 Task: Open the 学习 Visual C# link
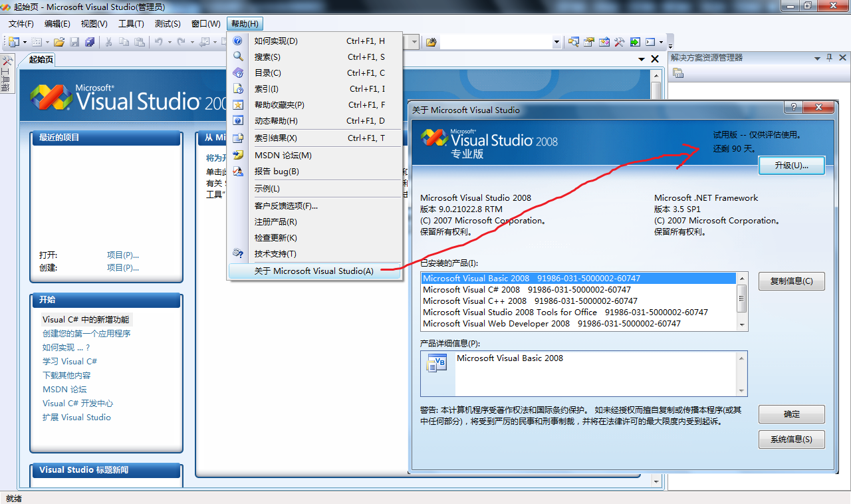(x=70, y=362)
